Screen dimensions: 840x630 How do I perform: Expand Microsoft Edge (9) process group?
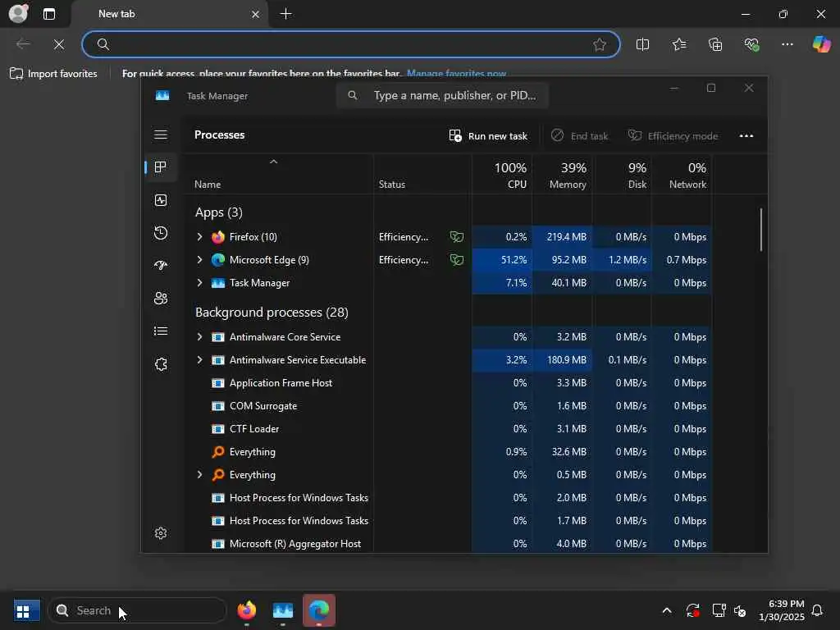click(200, 260)
